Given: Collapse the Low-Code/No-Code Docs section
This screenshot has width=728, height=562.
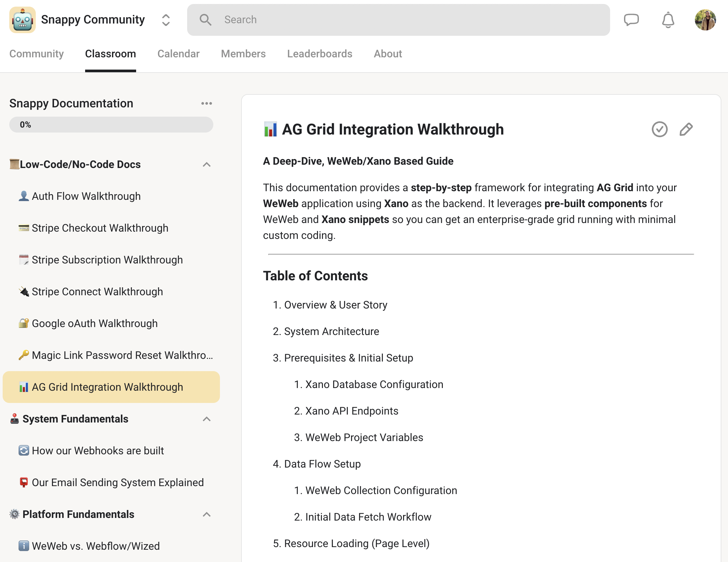Looking at the screenshot, I should pos(206,164).
